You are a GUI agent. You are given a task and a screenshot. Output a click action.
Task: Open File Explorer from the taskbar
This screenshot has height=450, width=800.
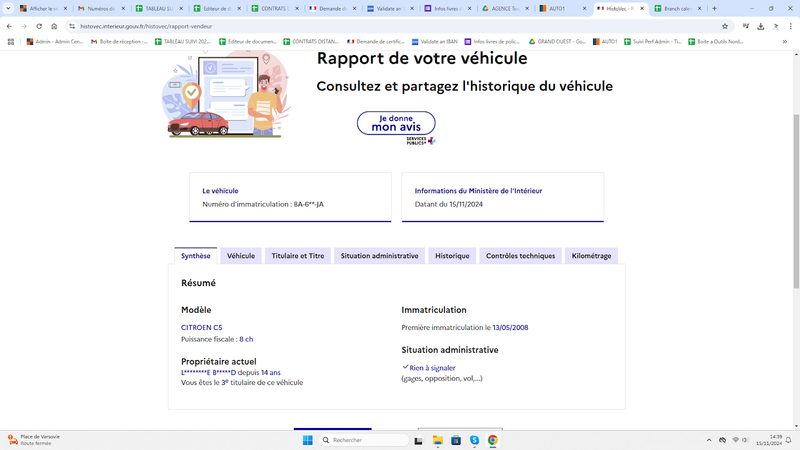pyautogui.click(x=437, y=440)
